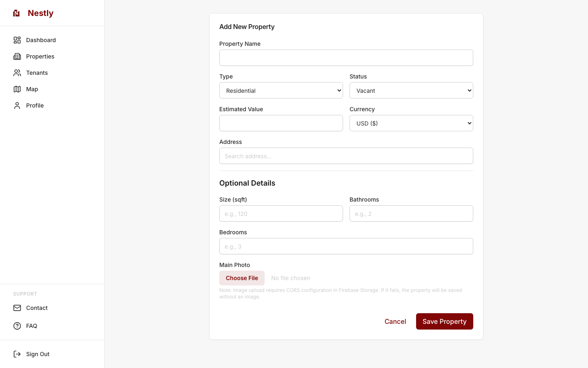
Task: Click the Contact envelope icon
Action: point(17,308)
